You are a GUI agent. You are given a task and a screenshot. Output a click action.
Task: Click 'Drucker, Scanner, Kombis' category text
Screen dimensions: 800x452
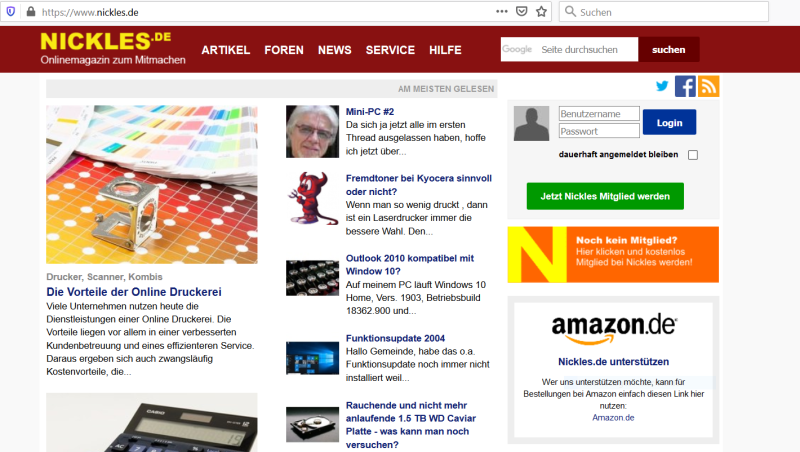pyautogui.click(x=104, y=277)
